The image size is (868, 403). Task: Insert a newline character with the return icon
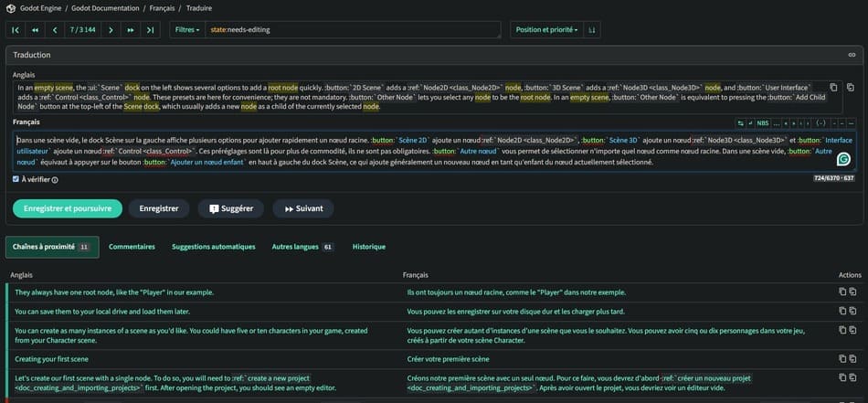click(x=750, y=122)
